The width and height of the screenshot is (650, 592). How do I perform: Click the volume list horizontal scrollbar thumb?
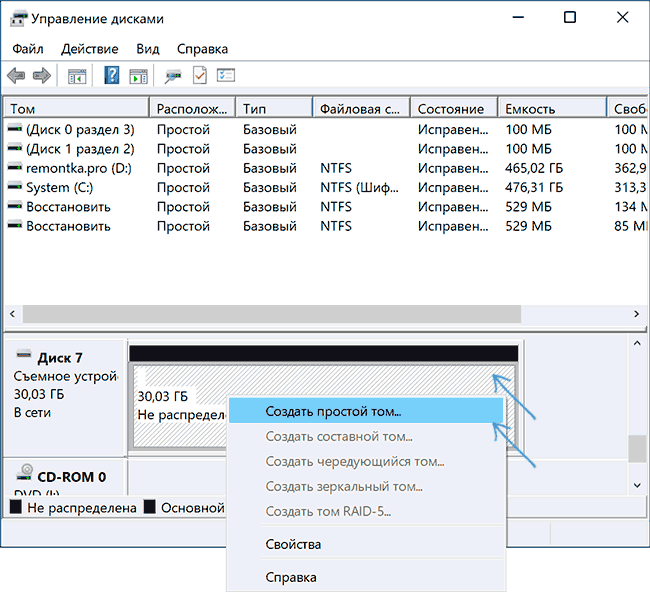pos(272,314)
